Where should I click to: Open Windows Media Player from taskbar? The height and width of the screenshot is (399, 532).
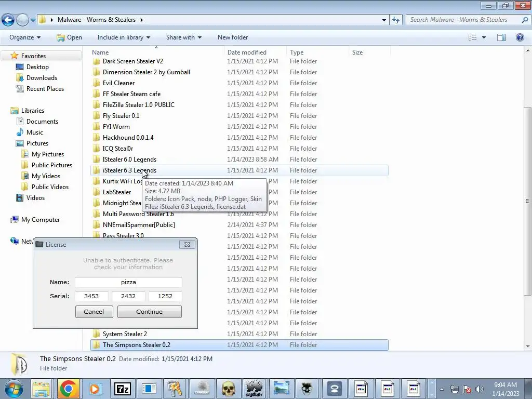(x=95, y=389)
